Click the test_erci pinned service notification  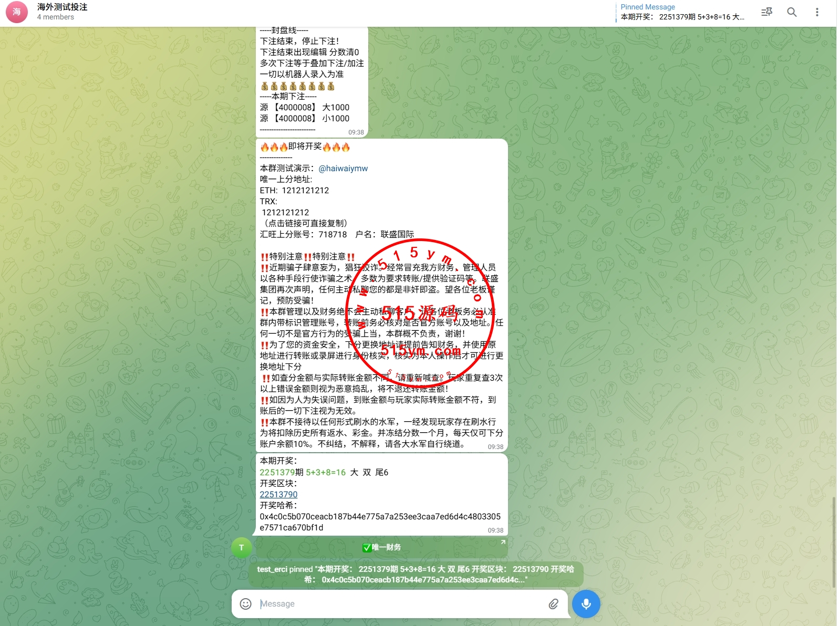coord(416,575)
